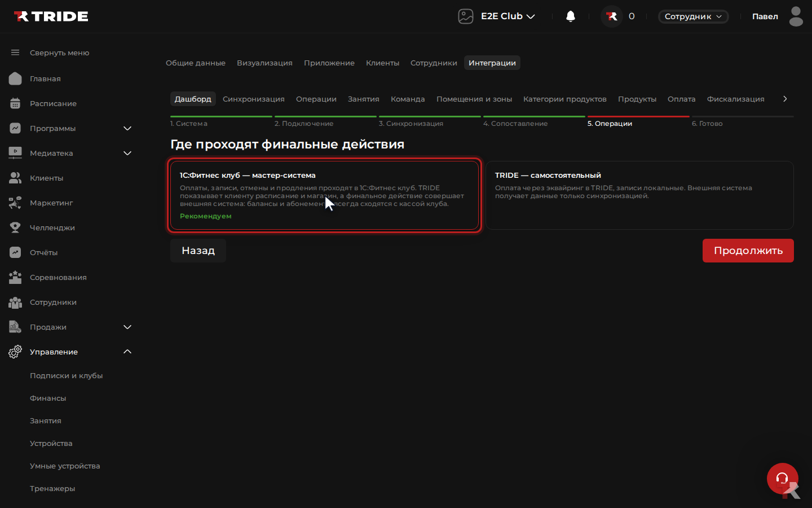The image size is (812, 508).
Task: Go to wizard step 1. Система
Action: 221,122
